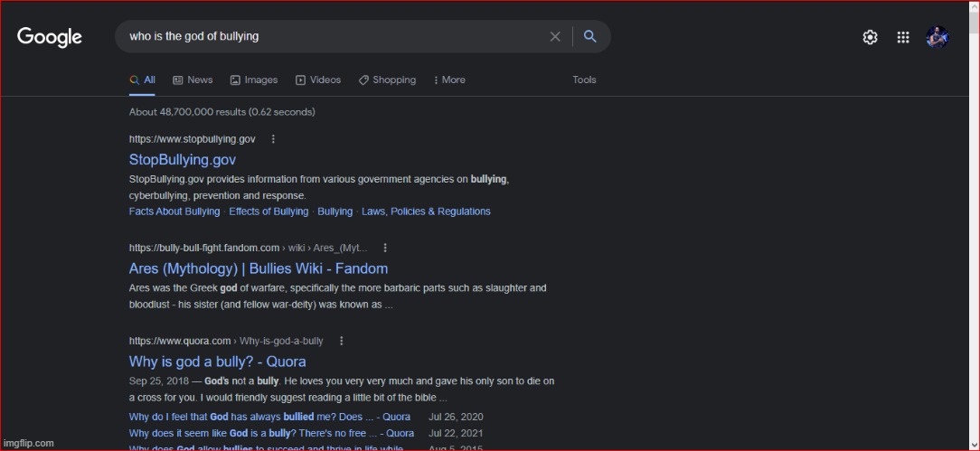Click the Jul 22, 2021 date text
Screen dimensions: 980x451
coord(457,433)
